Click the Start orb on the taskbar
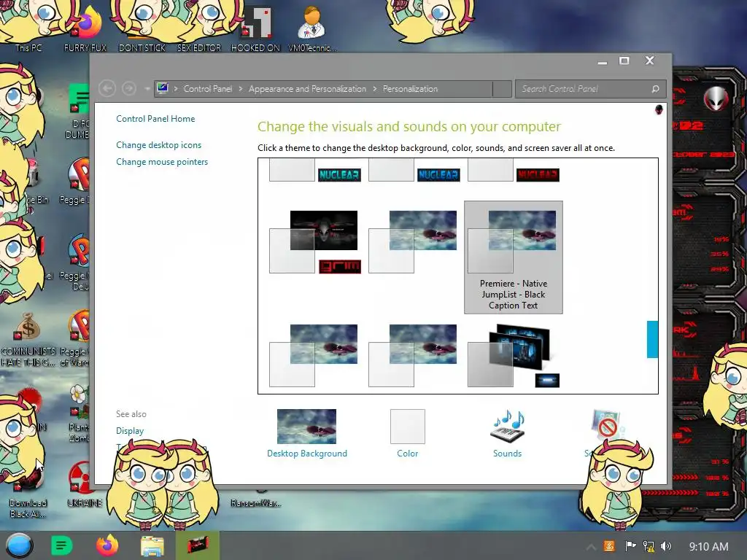747x560 pixels. (19, 545)
